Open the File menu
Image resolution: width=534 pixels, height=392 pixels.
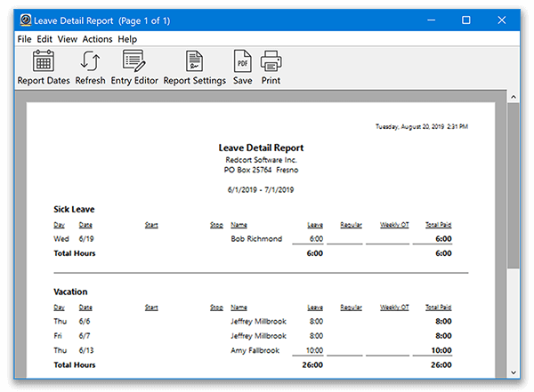[24, 39]
